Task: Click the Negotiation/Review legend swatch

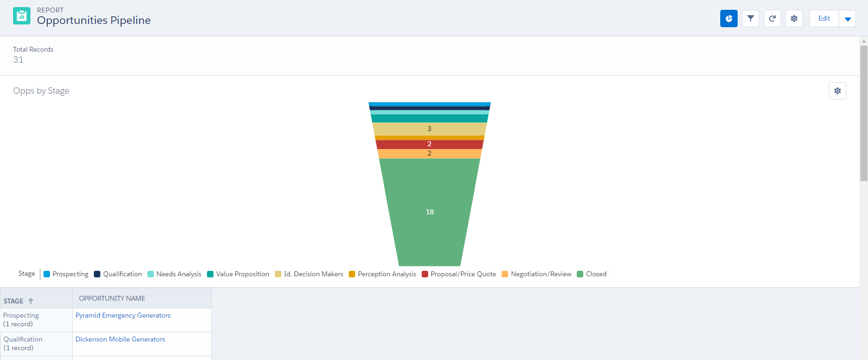Action: point(505,274)
